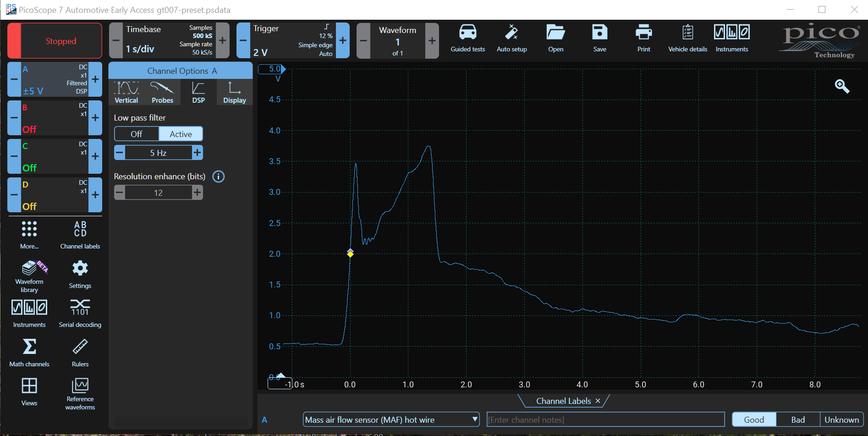Image resolution: width=868 pixels, height=436 pixels.
Task: Open Instruments in the left sidebar
Action: (29, 314)
